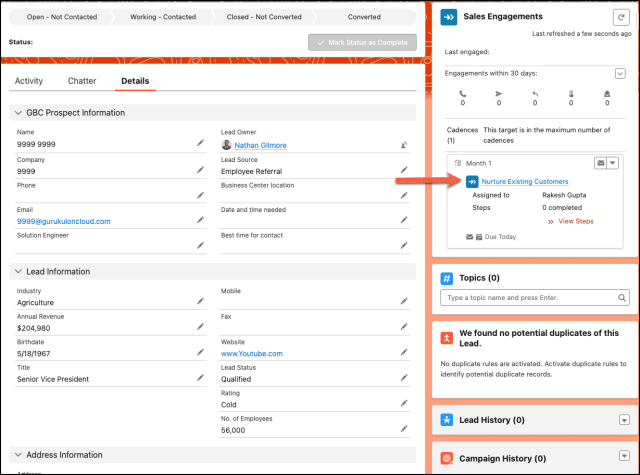Click pencil edit icon next to Name
Viewport: 640px width, 475px height.
pos(200,144)
